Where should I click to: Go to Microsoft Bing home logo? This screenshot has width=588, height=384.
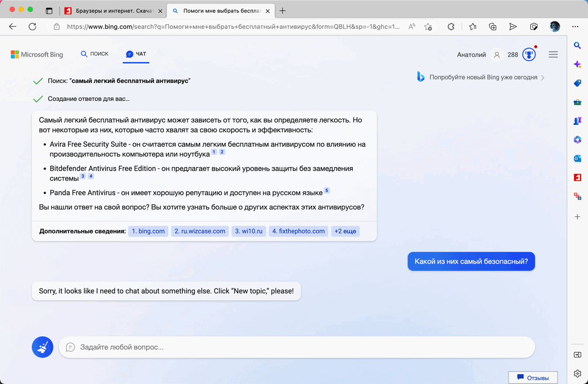click(x=37, y=54)
